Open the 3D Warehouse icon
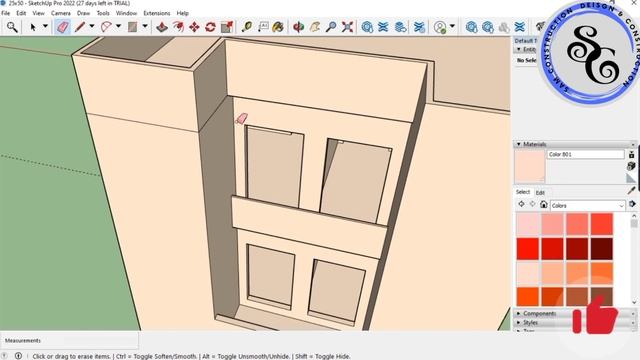640x360 pixels. (x=367, y=27)
